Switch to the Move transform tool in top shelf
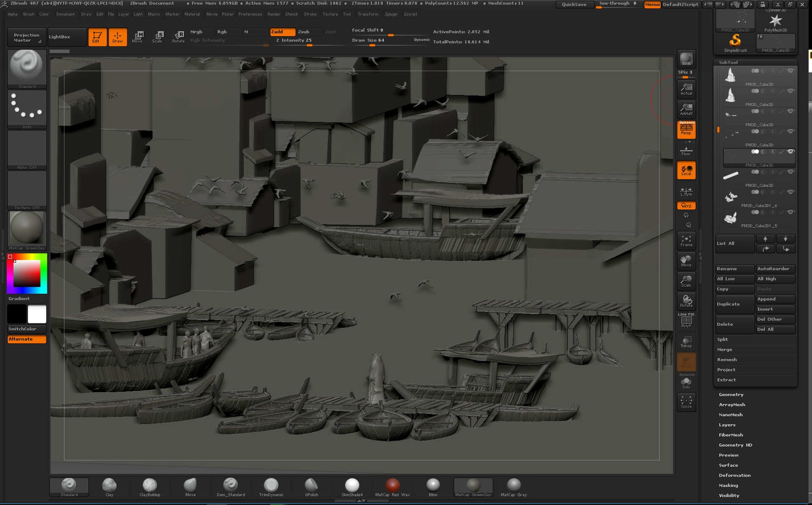 pos(137,37)
